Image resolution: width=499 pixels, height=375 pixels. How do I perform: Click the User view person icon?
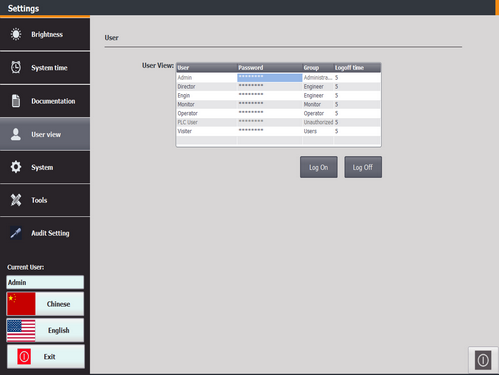16,134
